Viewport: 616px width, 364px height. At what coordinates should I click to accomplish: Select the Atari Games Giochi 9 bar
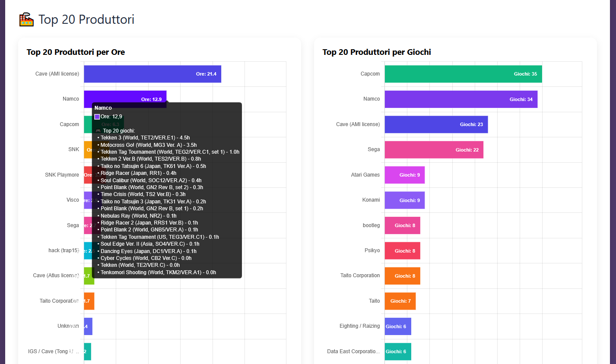405,175
